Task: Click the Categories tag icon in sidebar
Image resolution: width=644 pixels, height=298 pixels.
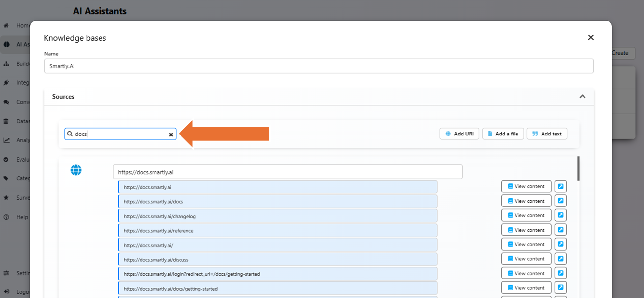Action: click(x=6, y=178)
